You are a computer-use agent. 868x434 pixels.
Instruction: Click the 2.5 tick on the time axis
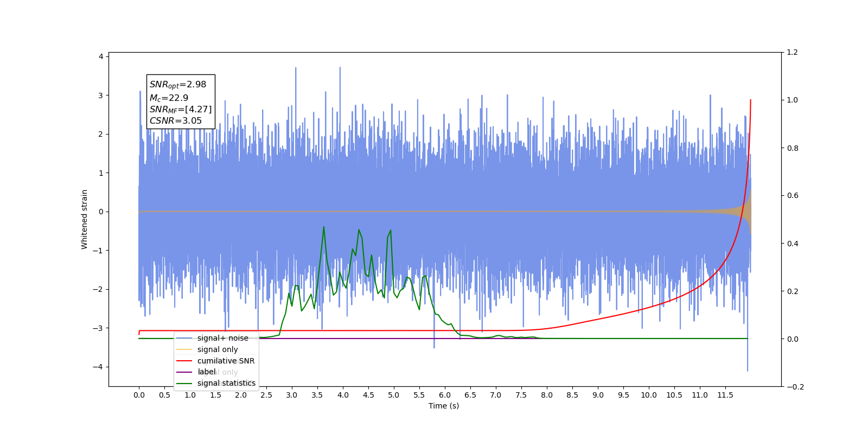[266, 395]
